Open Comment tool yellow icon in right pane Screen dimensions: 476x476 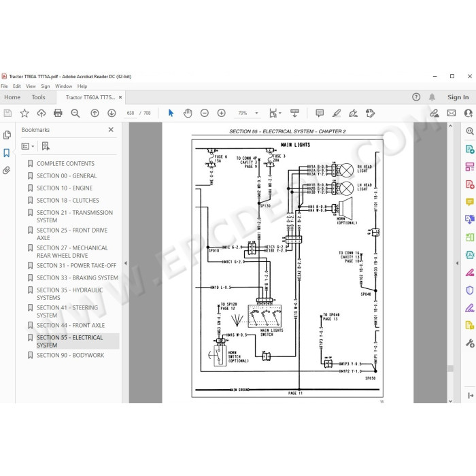[x=470, y=202]
